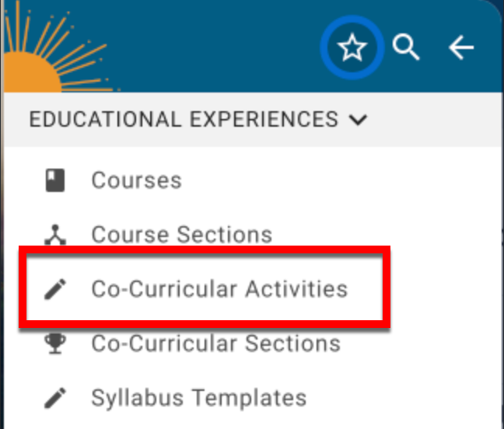This screenshot has height=429, width=504.
Task: Open Co-Curricular Activities
Action: click(219, 290)
